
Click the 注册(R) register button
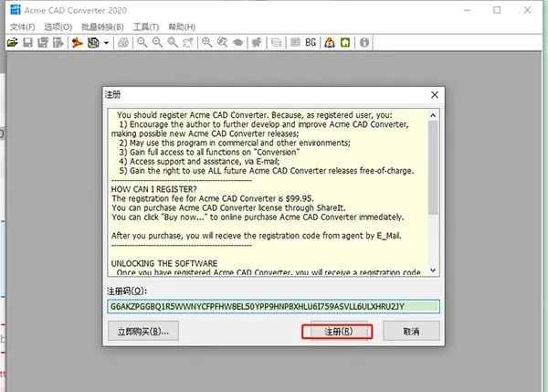coord(337,331)
